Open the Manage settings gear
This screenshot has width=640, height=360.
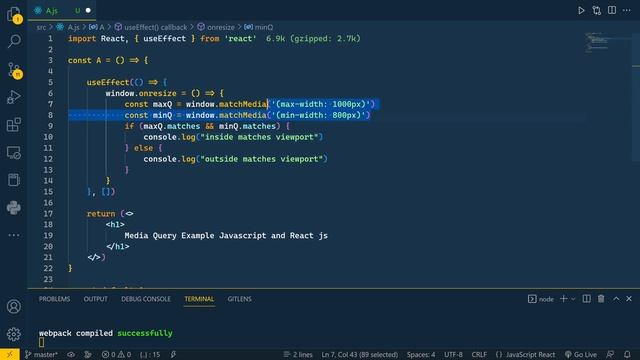tap(14, 334)
